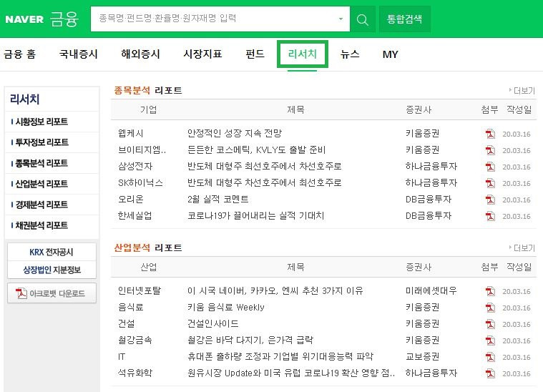
Task: Open PDF attachment for 철강금속 report
Action: tap(490, 340)
